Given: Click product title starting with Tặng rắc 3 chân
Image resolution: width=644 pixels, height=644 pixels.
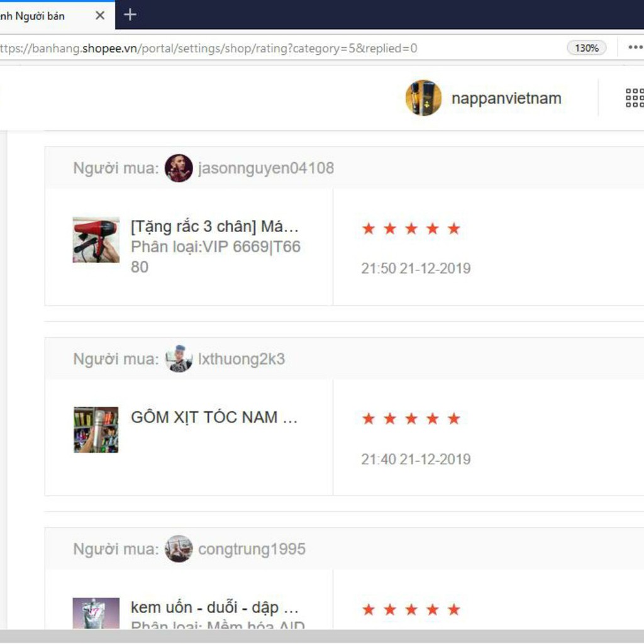Looking at the screenshot, I should point(214,226).
